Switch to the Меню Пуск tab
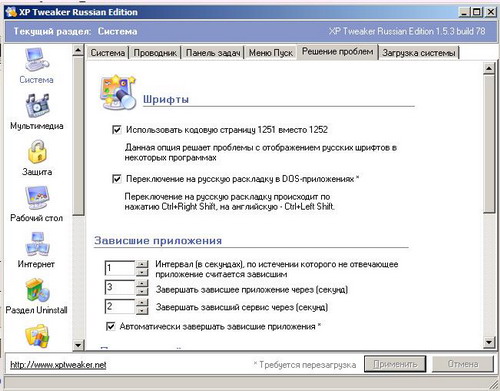Screen dimensions: 500x391 pos(271,53)
